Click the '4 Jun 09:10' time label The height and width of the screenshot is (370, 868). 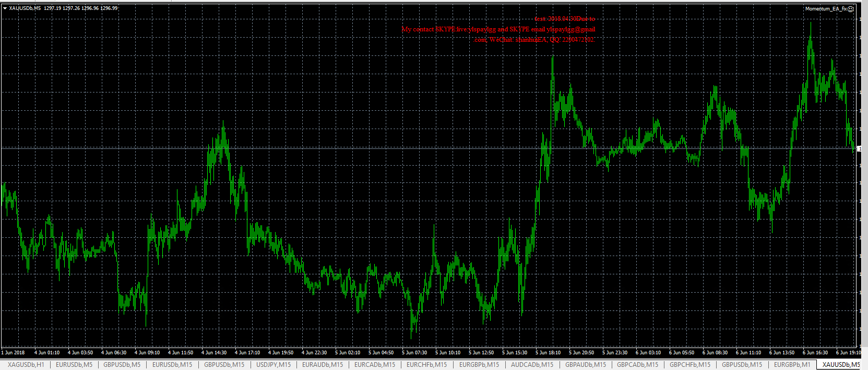tap(147, 353)
